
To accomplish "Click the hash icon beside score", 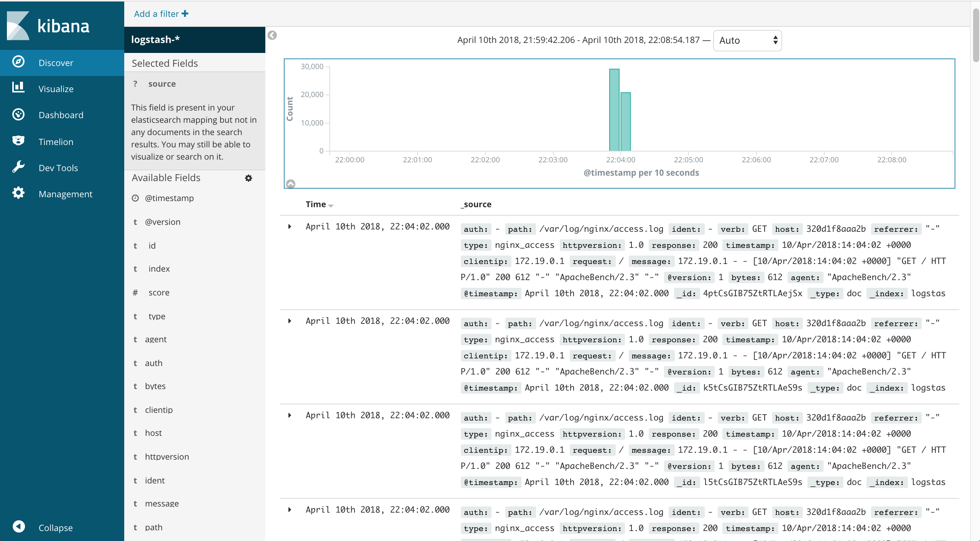I will pyautogui.click(x=135, y=293).
